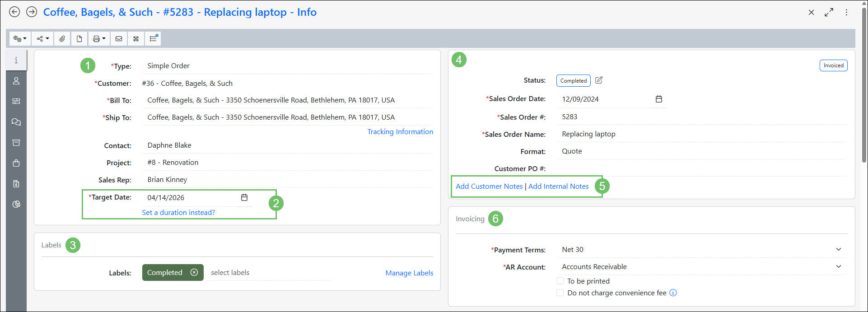Close the sales order with the X icon
The height and width of the screenshot is (312, 868).
811,13
